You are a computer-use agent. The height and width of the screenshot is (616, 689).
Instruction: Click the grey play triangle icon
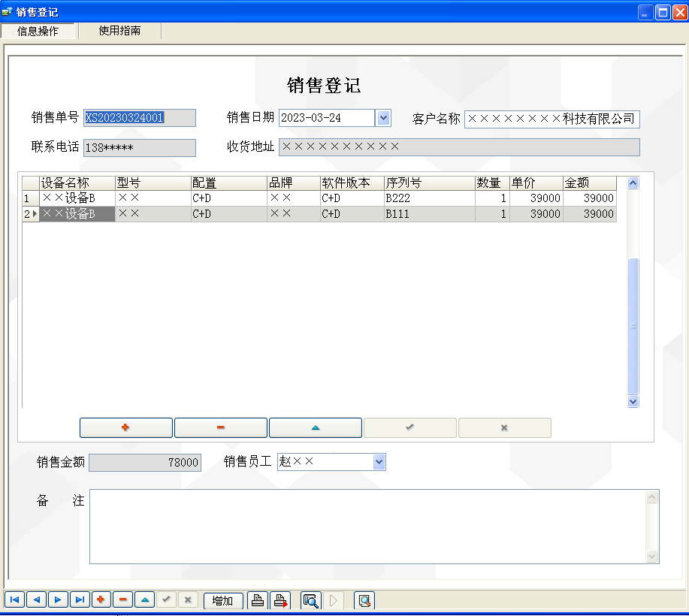334,600
